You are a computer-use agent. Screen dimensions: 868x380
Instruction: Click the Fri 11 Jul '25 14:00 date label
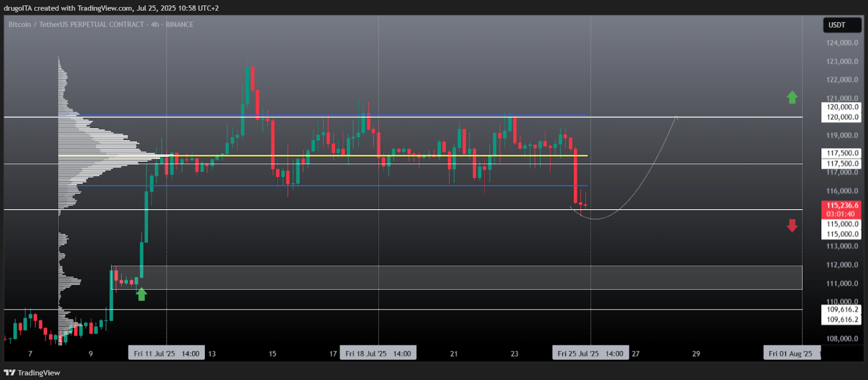[x=166, y=353]
